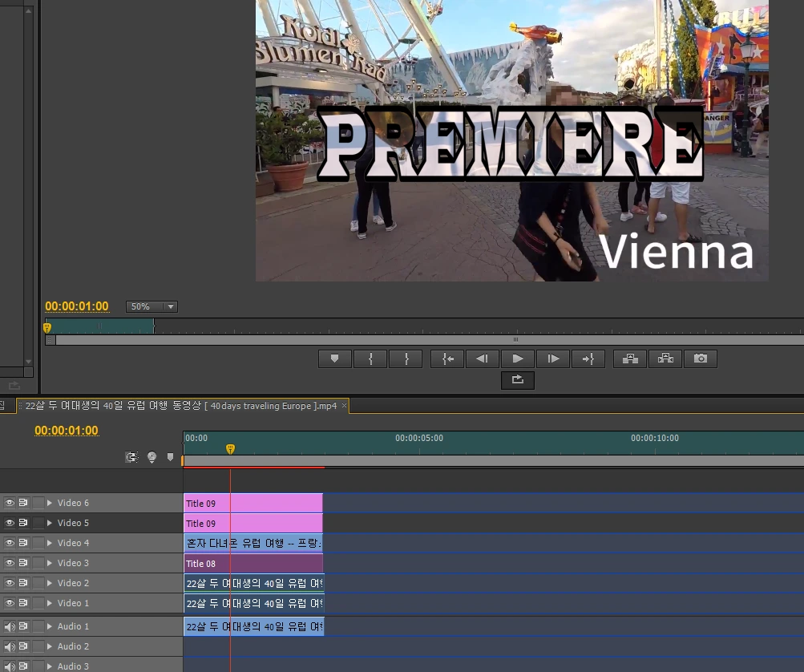Expand Video 1 track
Screen dimensions: 804x672
(50, 603)
